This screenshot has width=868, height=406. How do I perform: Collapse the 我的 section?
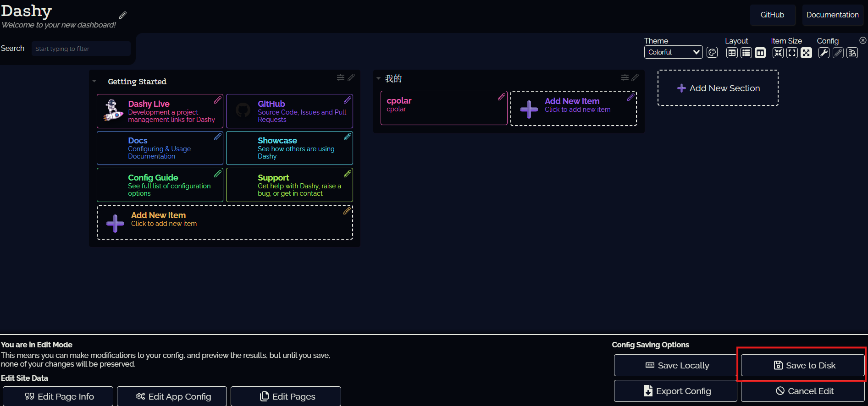point(378,78)
